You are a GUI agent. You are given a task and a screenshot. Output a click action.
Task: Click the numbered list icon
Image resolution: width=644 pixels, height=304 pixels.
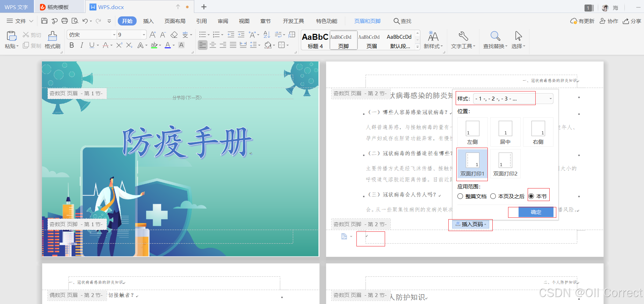[x=216, y=35]
